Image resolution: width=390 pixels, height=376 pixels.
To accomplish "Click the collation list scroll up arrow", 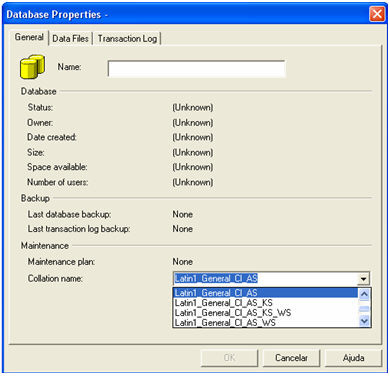I will pos(364,294).
